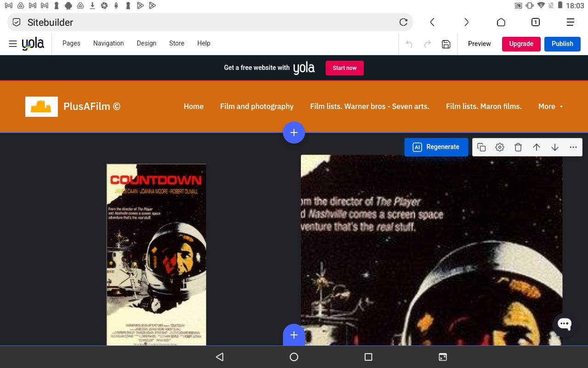Delete the block using the trash icon

point(518,147)
